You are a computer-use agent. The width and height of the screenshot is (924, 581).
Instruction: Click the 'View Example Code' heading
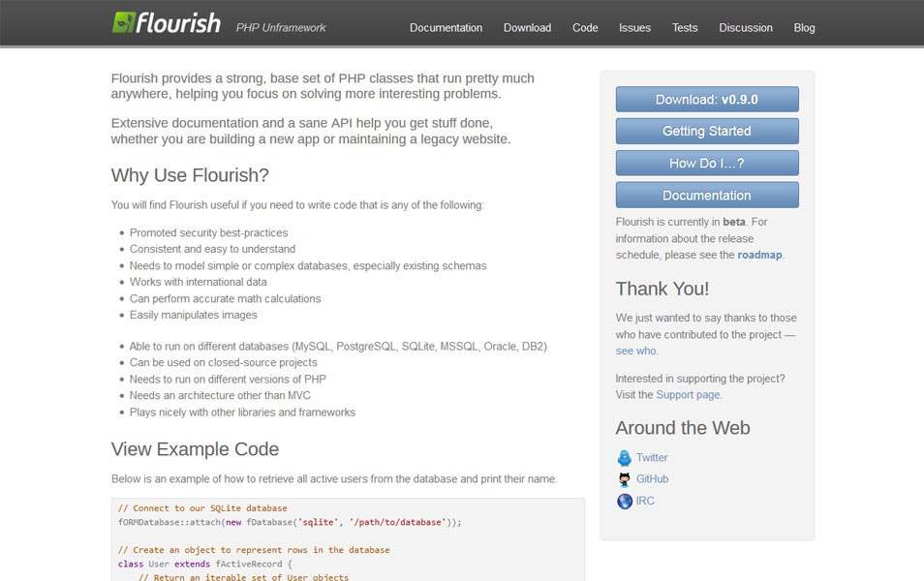tap(195, 449)
